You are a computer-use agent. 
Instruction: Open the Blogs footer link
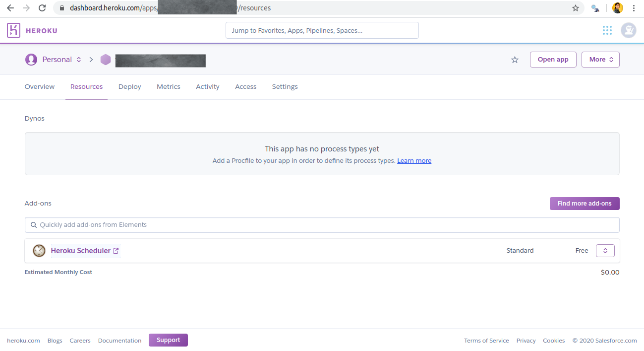pyautogui.click(x=55, y=341)
